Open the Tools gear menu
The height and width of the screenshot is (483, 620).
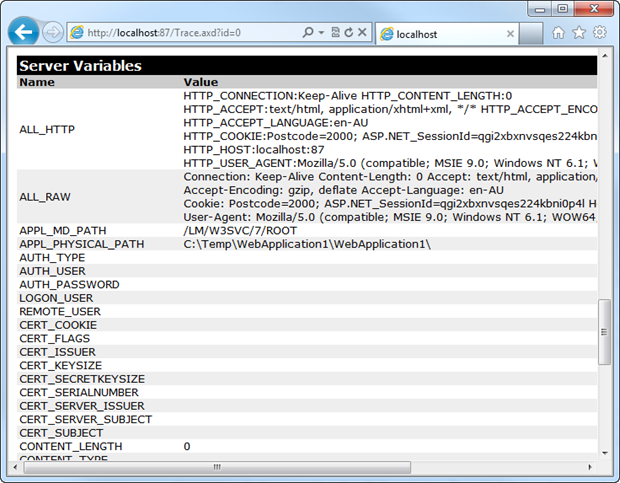[600, 32]
